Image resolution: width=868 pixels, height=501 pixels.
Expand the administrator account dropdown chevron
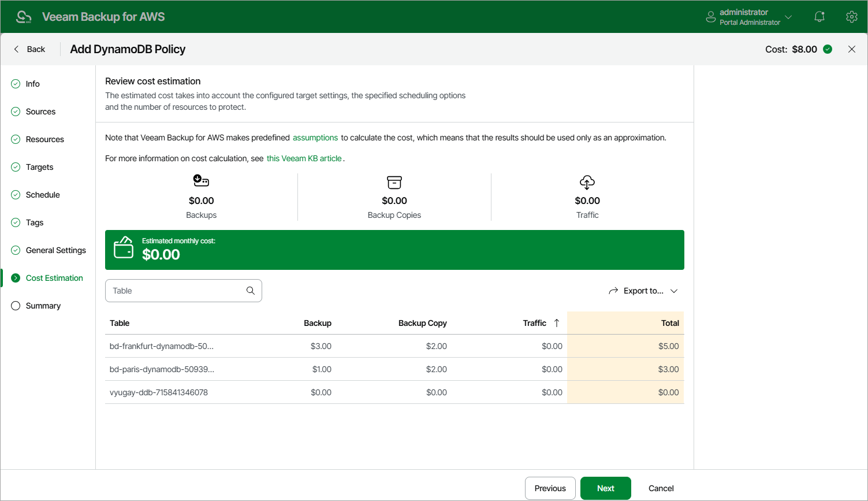788,17
